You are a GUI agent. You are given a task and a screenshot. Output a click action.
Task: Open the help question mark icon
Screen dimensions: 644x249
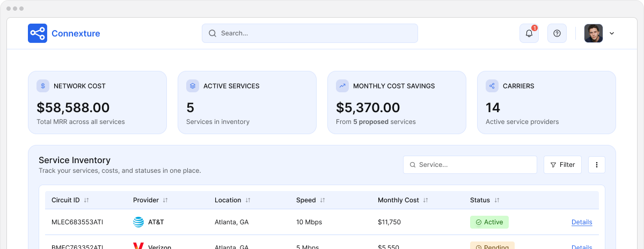point(557,33)
